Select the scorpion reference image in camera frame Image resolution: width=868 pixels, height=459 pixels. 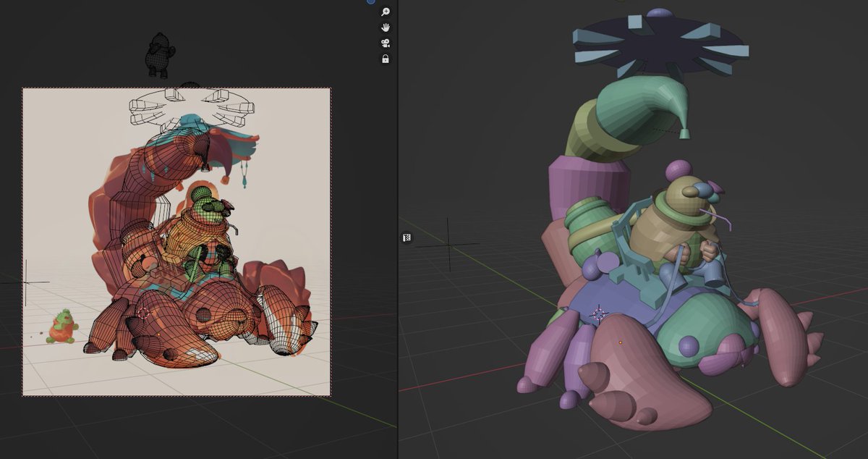coord(177,242)
